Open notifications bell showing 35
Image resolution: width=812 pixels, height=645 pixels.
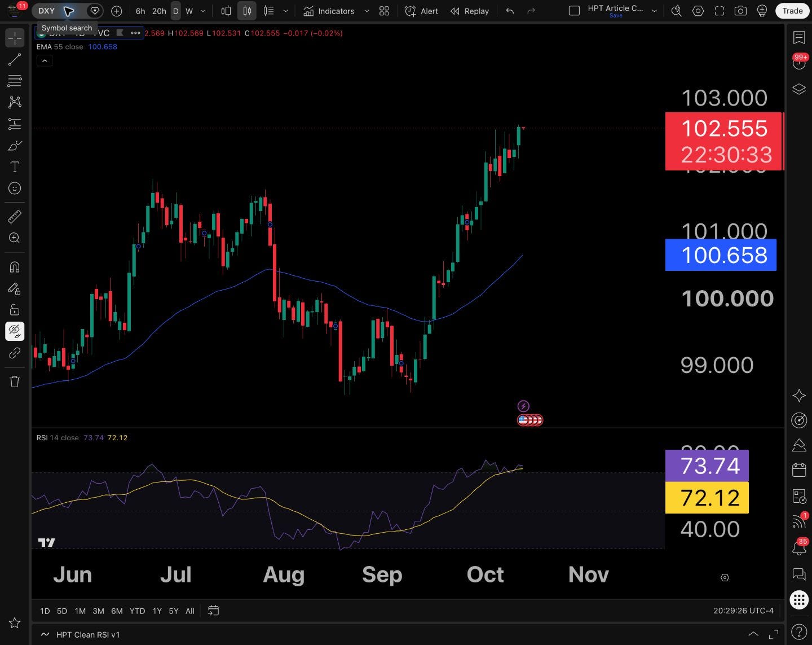(x=799, y=547)
